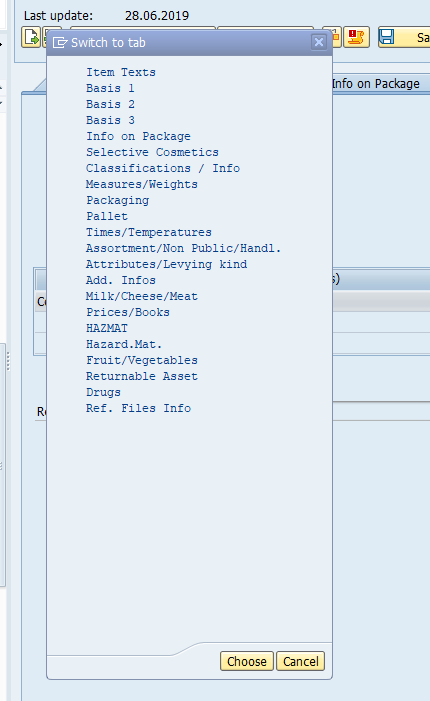Click the Switch to tab title icon
The height and width of the screenshot is (701, 430).
coord(60,42)
